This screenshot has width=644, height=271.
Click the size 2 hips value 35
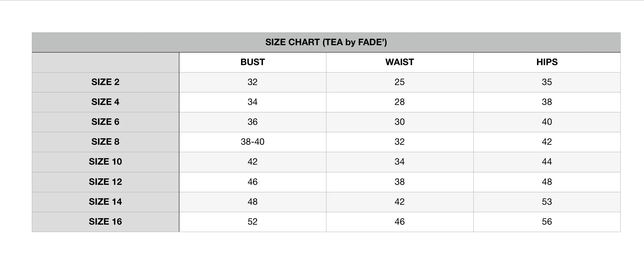pyautogui.click(x=547, y=82)
